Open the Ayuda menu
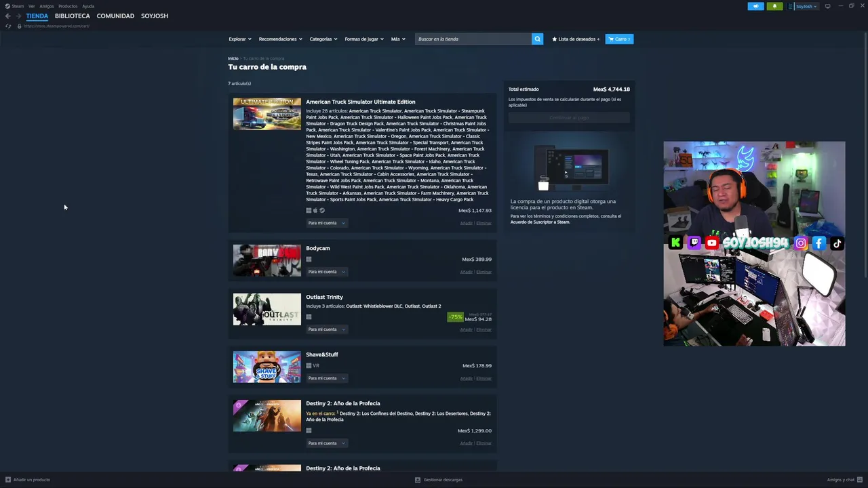Viewport: 868px width, 488px height. click(88, 6)
